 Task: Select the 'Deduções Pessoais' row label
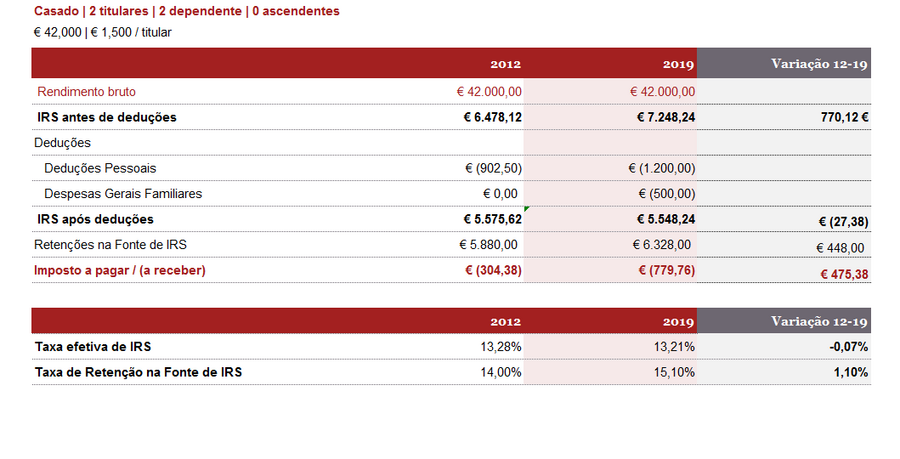tap(100, 168)
